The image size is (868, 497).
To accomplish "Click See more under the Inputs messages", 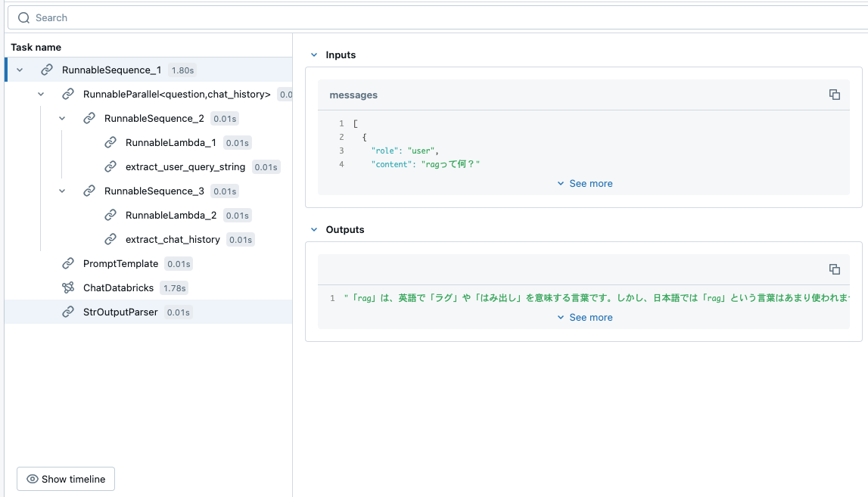I will [x=584, y=183].
